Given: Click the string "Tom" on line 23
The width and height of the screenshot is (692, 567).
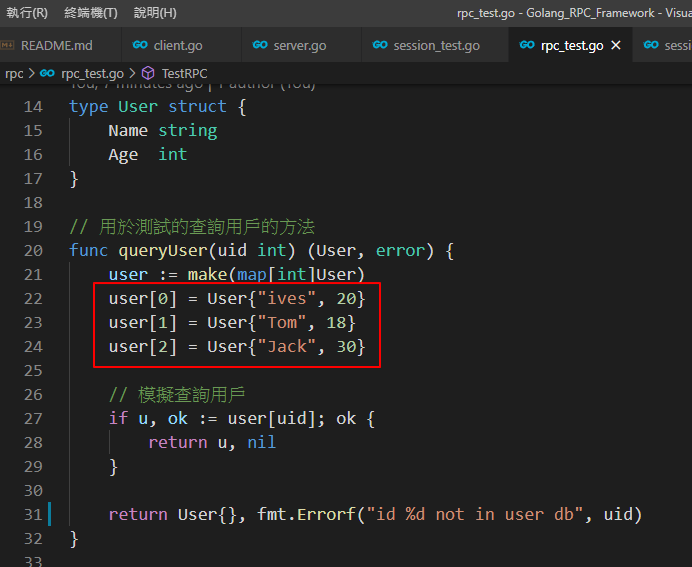Looking at the screenshot, I should 282,323.
